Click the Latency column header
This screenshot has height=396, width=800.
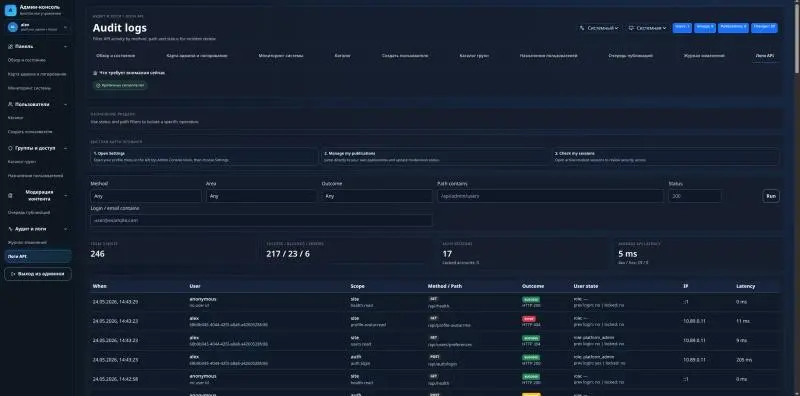[x=745, y=286]
